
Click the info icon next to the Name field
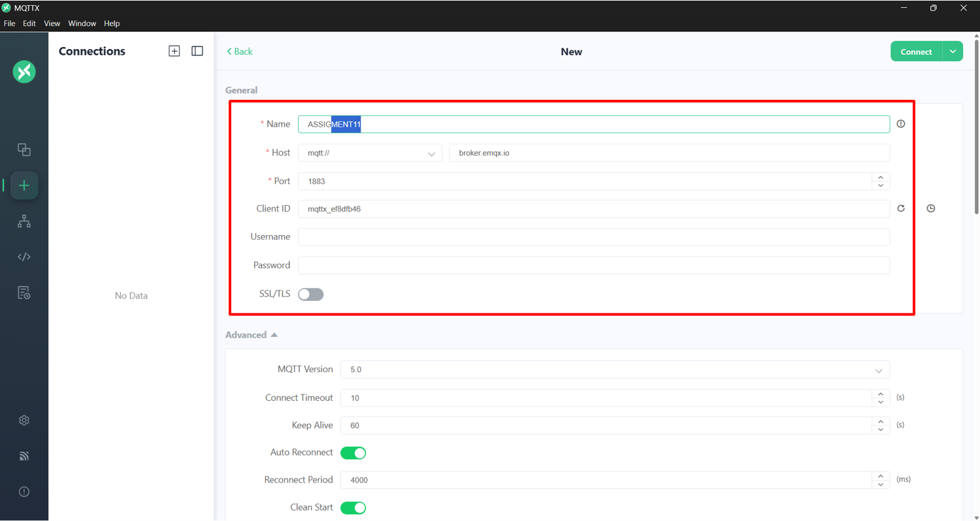pos(901,124)
